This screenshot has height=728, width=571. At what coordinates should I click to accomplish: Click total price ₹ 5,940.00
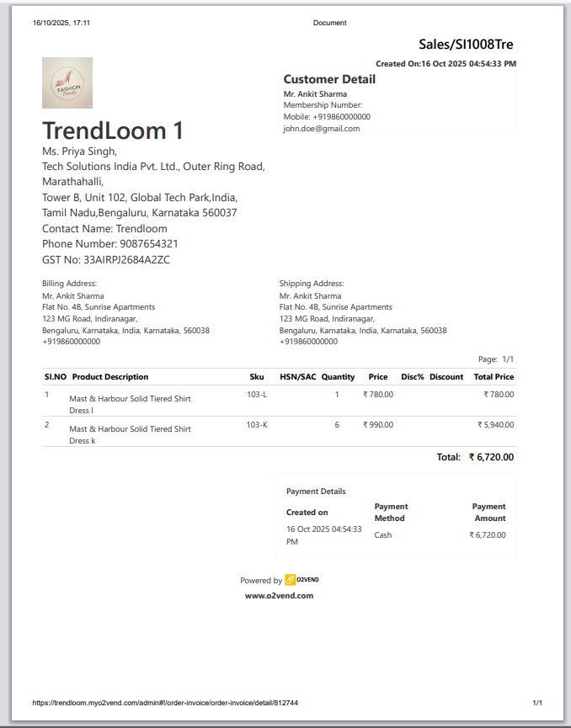(496, 425)
